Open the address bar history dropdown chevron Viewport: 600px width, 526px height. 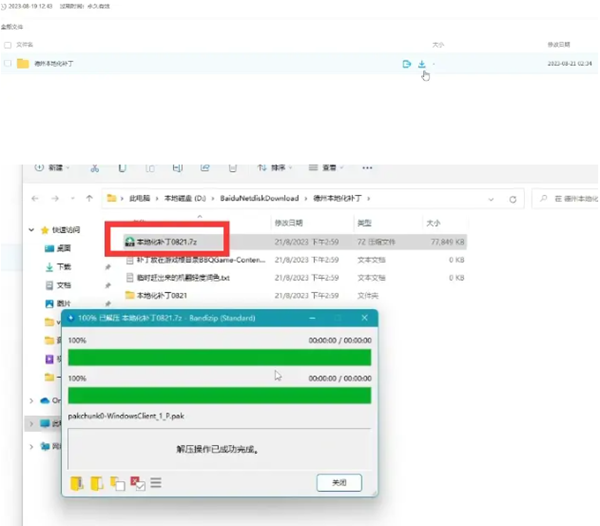click(x=491, y=199)
